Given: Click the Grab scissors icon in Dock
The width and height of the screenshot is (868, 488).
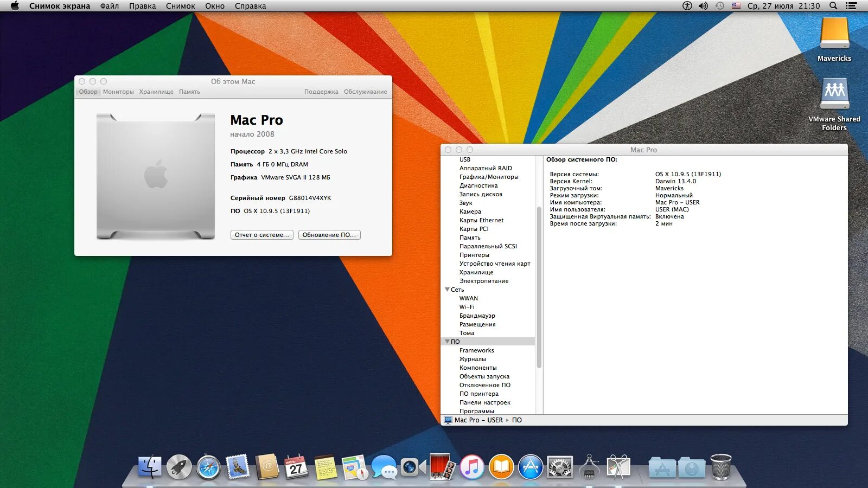Looking at the screenshot, I should point(618,466).
